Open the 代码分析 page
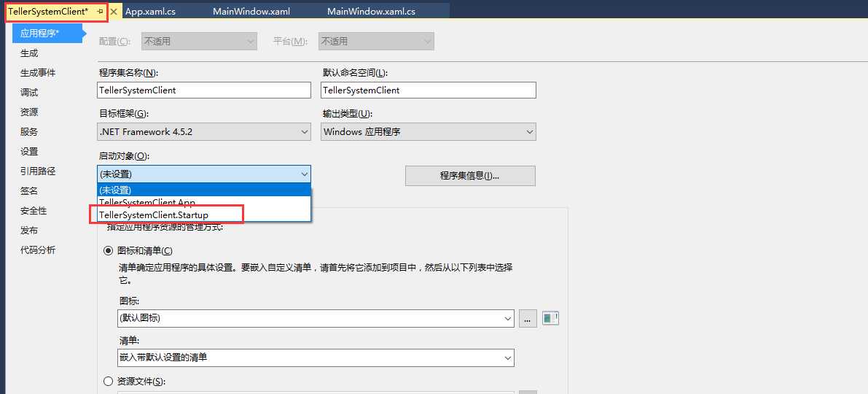 pos(38,250)
